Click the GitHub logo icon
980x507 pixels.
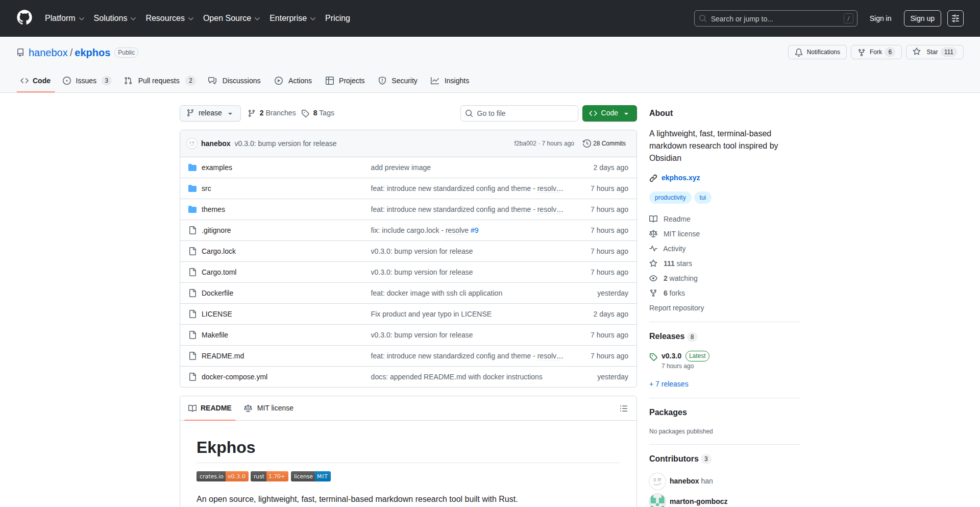tap(24, 18)
